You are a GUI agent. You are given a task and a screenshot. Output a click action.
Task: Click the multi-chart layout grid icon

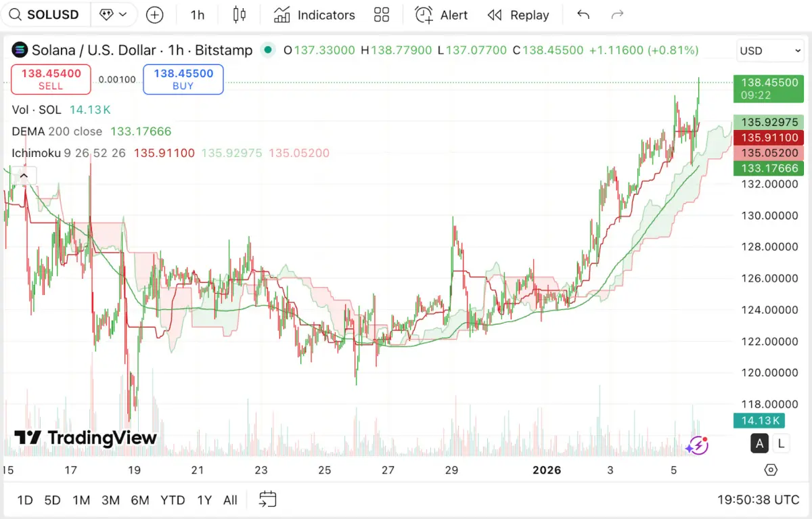382,14
